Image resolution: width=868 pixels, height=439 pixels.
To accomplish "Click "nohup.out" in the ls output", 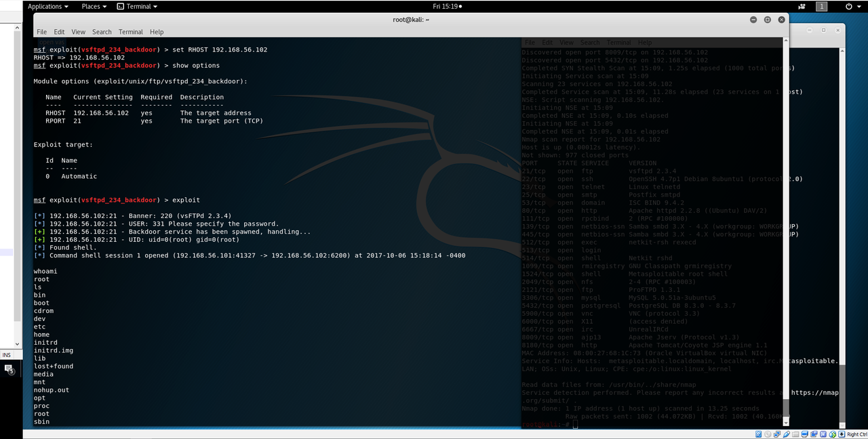I will click(x=52, y=390).
